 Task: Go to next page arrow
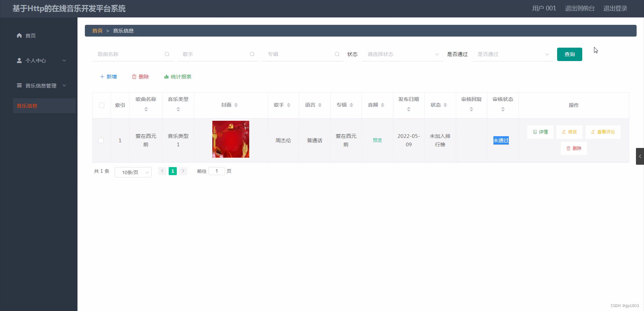183,171
